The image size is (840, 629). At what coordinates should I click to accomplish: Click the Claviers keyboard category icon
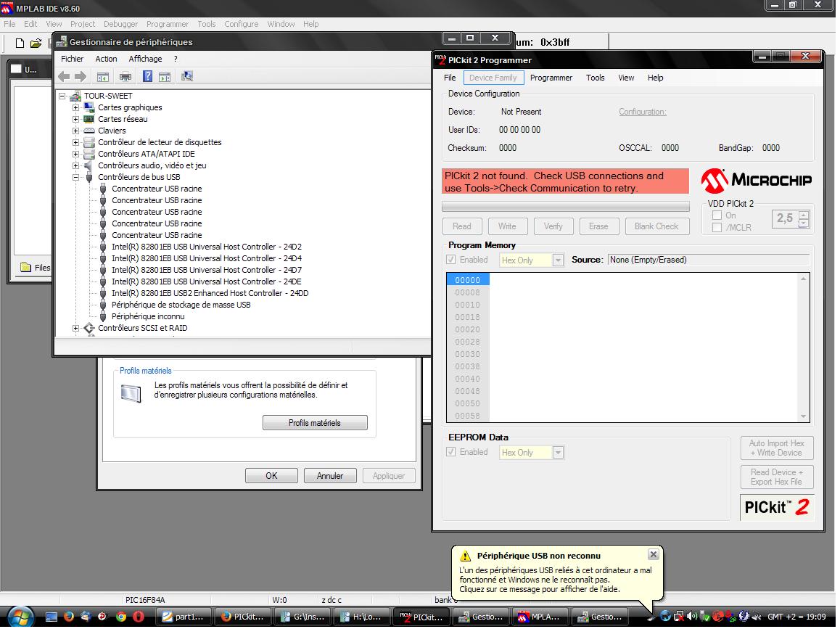89,131
